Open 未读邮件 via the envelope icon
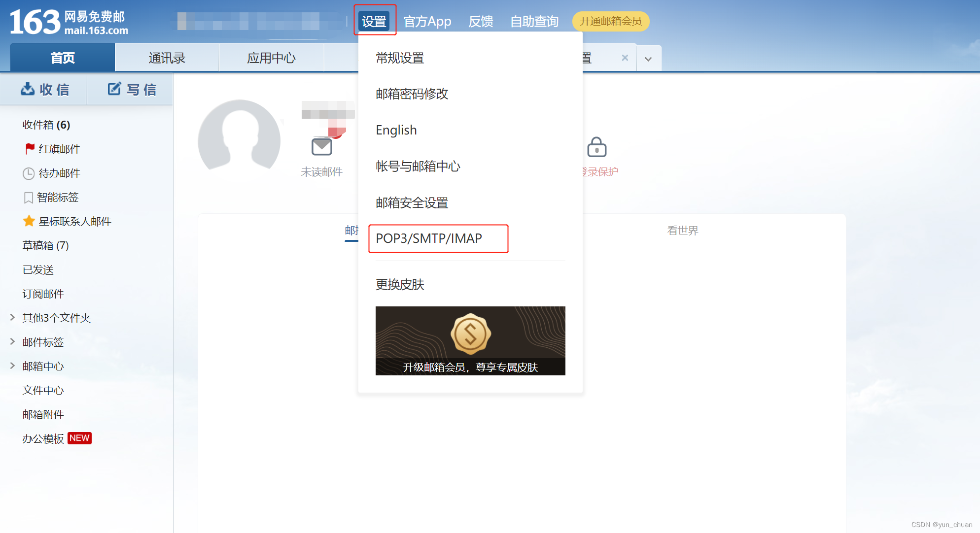 click(321, 146)
